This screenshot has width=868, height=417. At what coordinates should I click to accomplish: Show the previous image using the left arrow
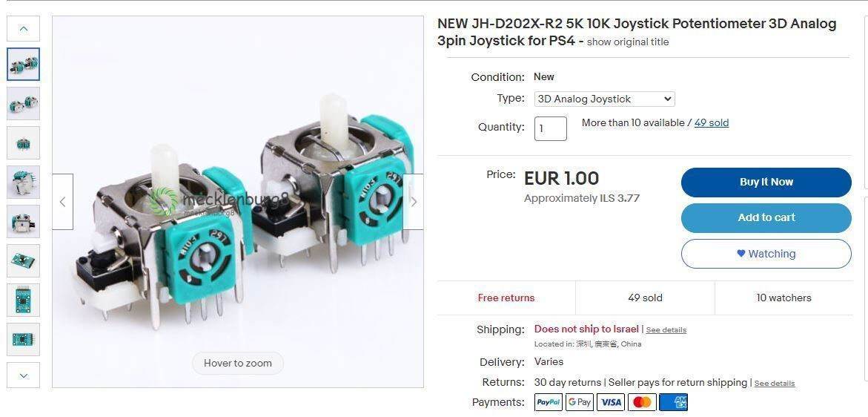[62, 202]
